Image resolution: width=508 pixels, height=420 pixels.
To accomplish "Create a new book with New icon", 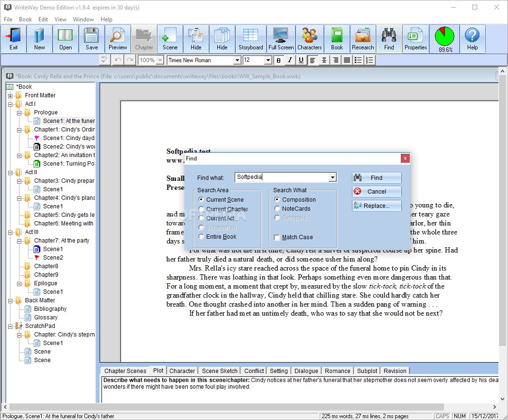I will 39,39.
